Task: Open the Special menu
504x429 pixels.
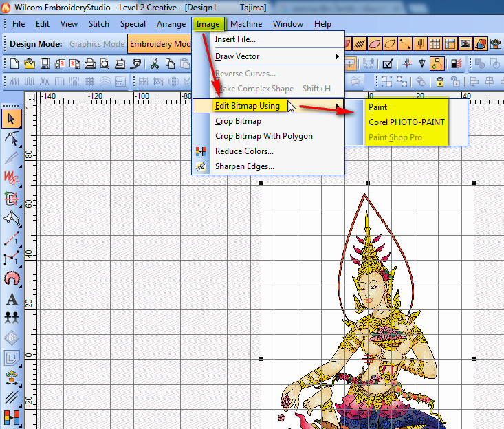Action: (133, 24)
